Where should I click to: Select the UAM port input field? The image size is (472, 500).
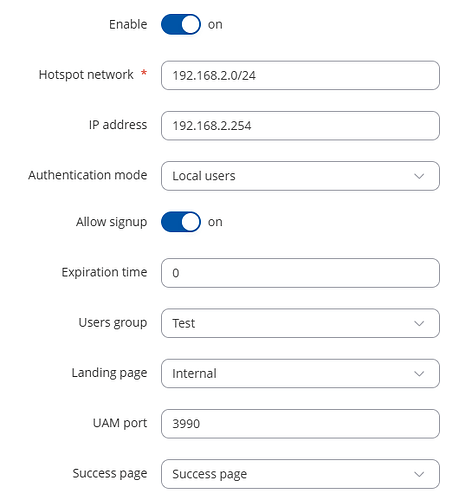click(300, 424)
